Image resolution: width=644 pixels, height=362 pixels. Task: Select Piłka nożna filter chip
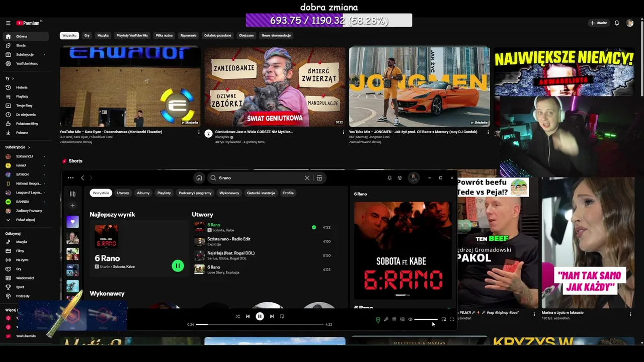click(x=164, y=36)
